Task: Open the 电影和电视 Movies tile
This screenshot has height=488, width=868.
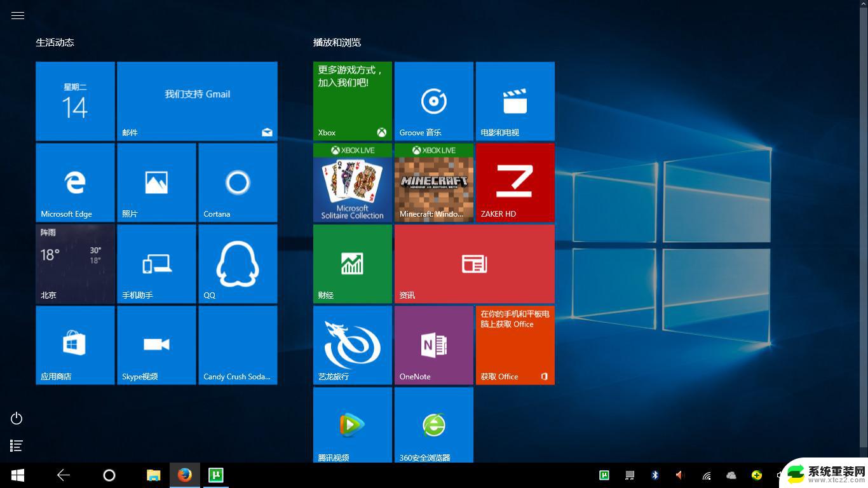Action: tap(515, 101)
